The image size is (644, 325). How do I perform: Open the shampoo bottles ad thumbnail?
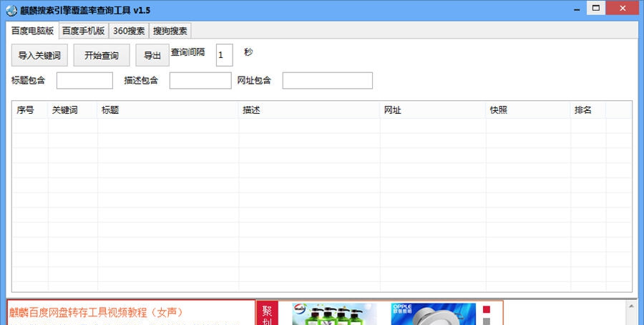(x=334, y=314)
